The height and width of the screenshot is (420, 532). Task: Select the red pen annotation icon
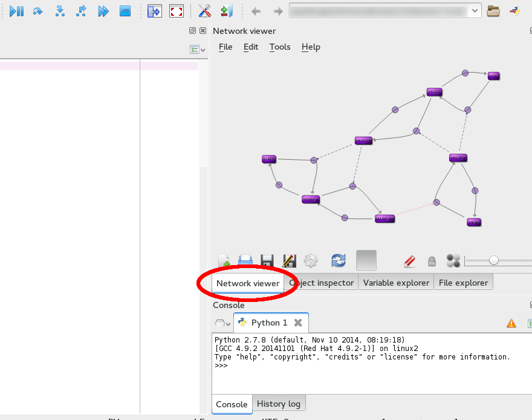409,260
